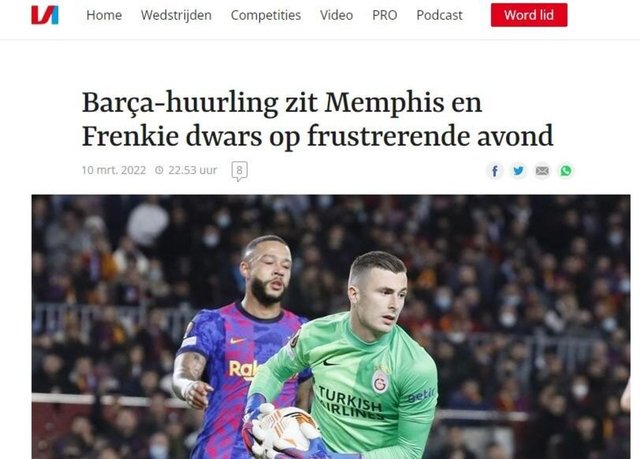This screenshot has width=640, height=459.
Task: Open the Competities menu
Action: click(x=266, y=15)
